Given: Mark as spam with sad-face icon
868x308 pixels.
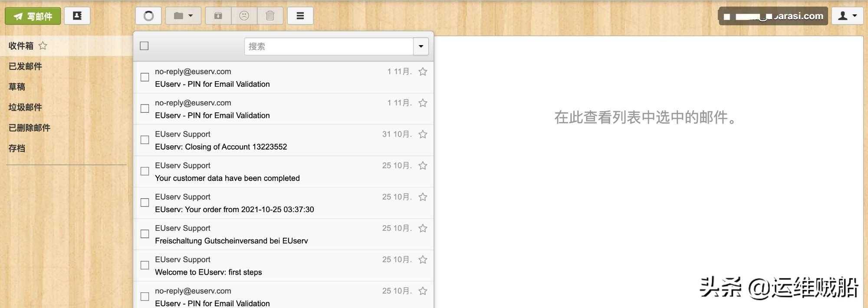Looking at the screenshot, I should click(244, 16).
